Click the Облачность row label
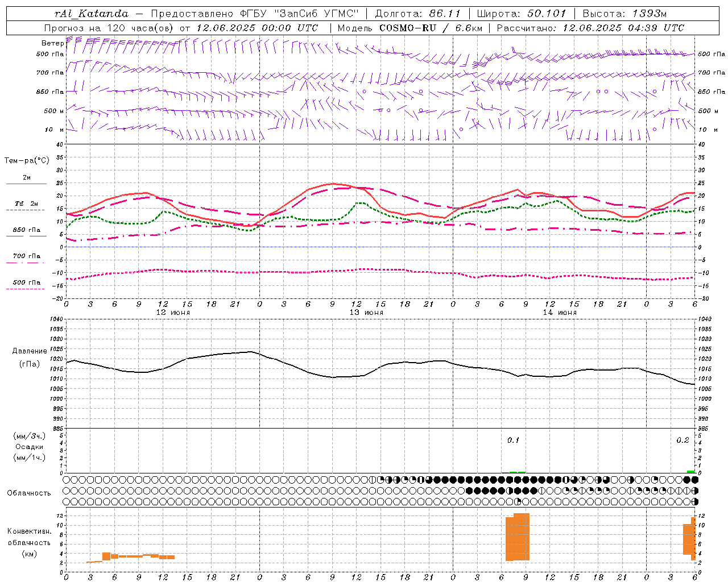This screenshot has height=582, width=728. (29, 493)
